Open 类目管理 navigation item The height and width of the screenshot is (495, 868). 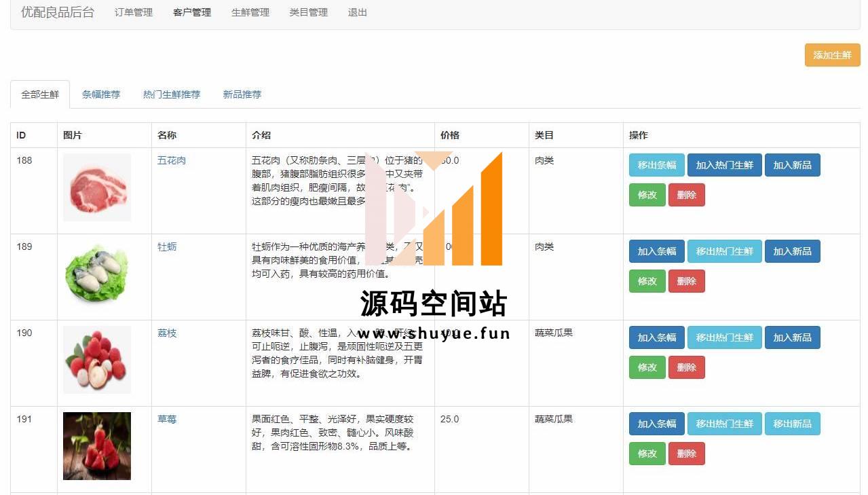click(309, 12)
